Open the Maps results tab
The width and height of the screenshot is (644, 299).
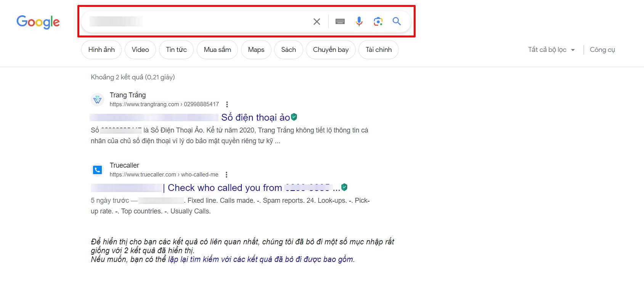coord(256,50)
